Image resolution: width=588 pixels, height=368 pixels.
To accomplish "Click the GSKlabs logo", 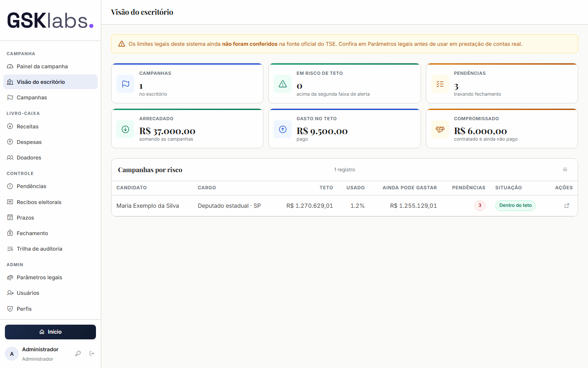I will [x=50, y=20].
